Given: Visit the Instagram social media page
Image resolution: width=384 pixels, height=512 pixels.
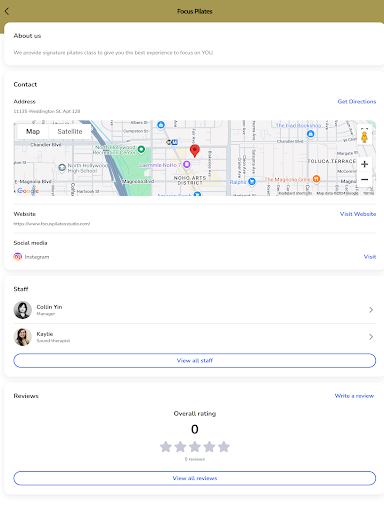Looking at the screenshot, I should coord(370,257).
